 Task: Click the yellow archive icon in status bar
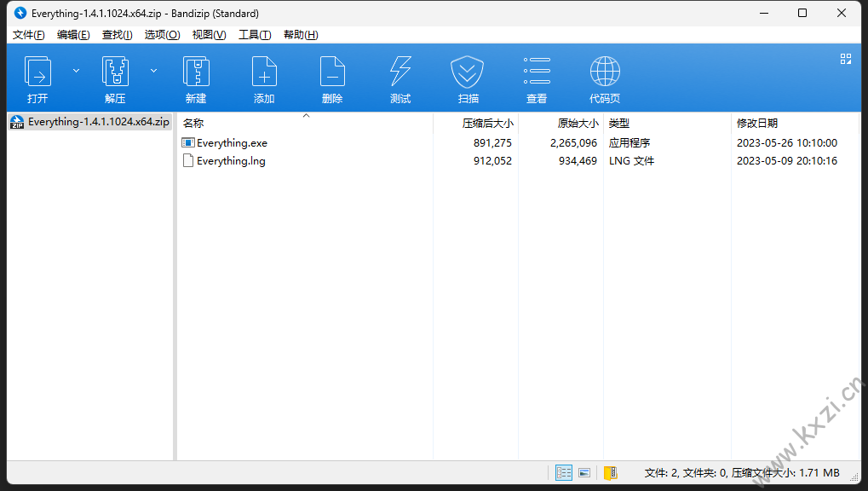coord(610,473)
